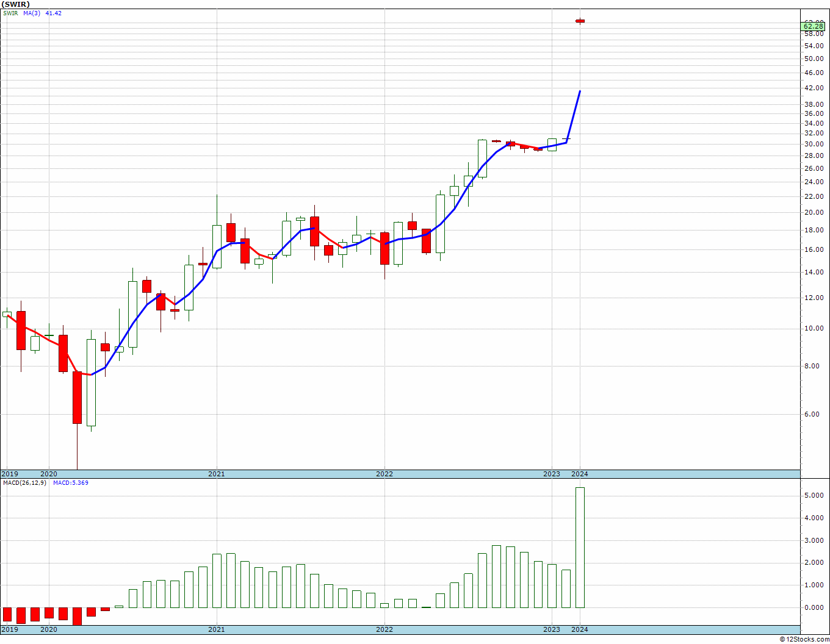The width and height of the screenshot is (830, 644).
Task: Click the current price tag 62.28
Action: (814, 26)
